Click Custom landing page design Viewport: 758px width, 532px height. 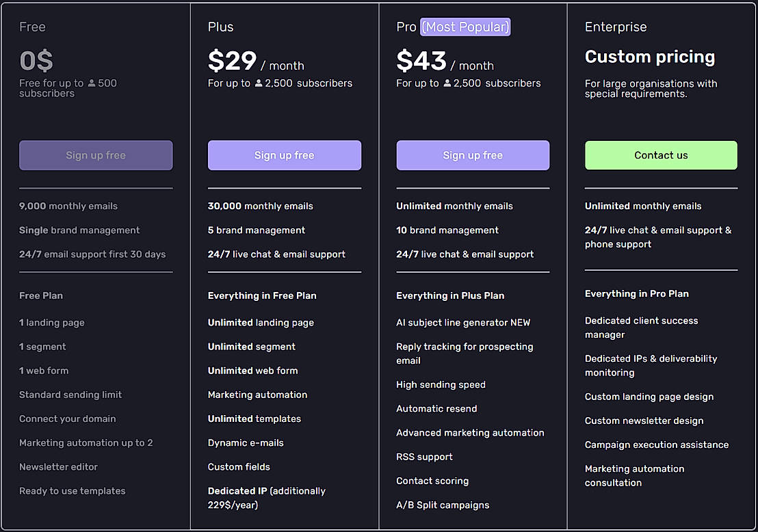649,397
